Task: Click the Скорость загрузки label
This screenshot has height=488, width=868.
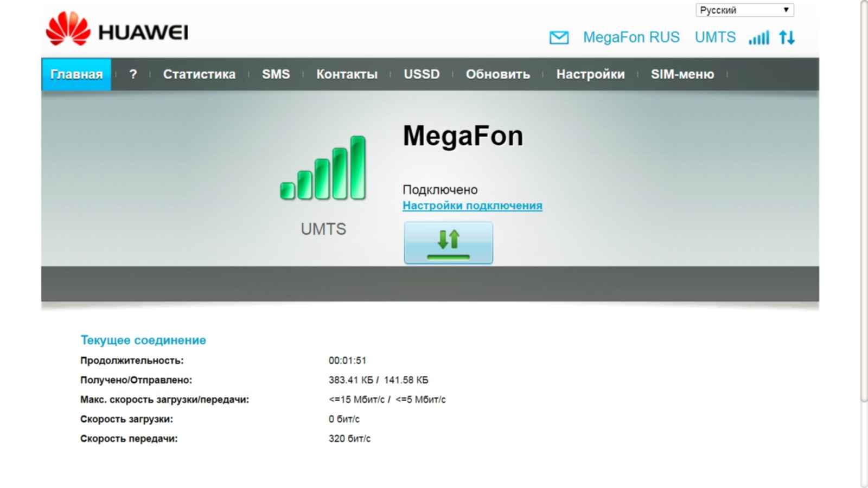Action: [x=126, y=419]
